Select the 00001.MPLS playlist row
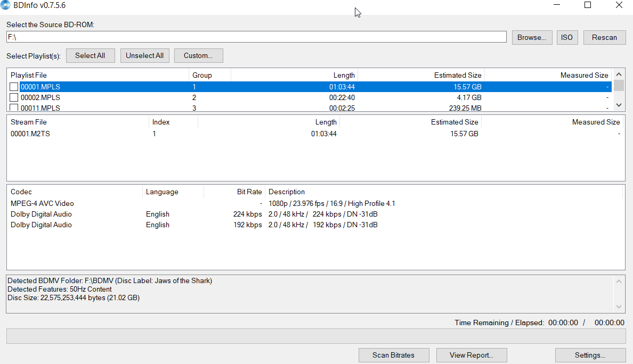The width and height of the screenshot is (633, 364). pos(310,87)
